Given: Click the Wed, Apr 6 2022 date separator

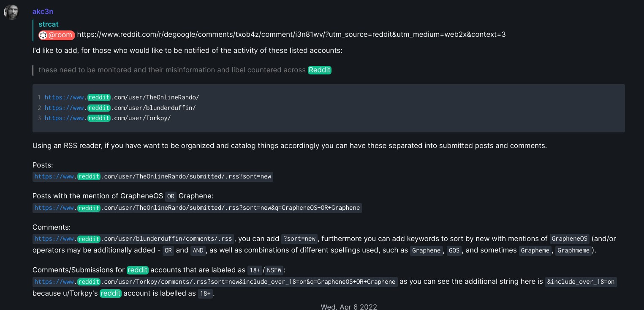Looking at the screenshot, I should (x=349, y=307).
